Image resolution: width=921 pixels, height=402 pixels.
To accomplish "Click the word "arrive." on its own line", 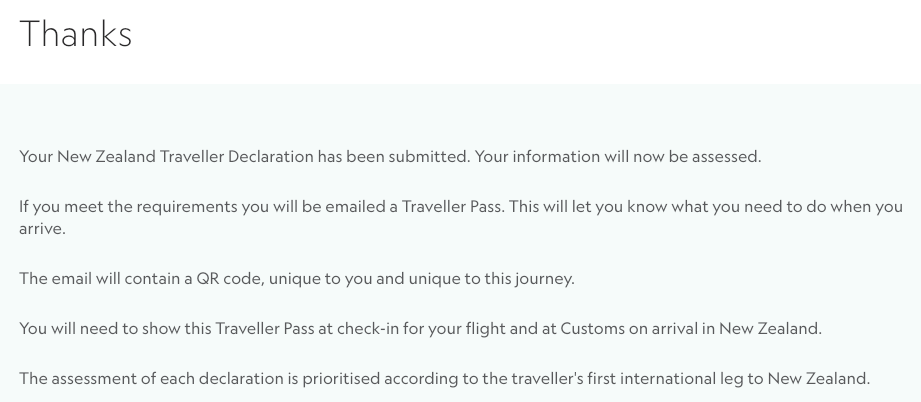I will (x=42, y=229).
